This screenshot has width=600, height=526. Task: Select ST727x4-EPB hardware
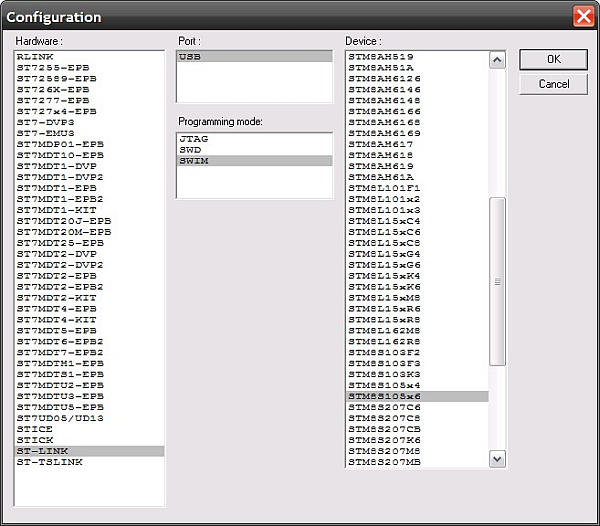(x=90, y=111)
